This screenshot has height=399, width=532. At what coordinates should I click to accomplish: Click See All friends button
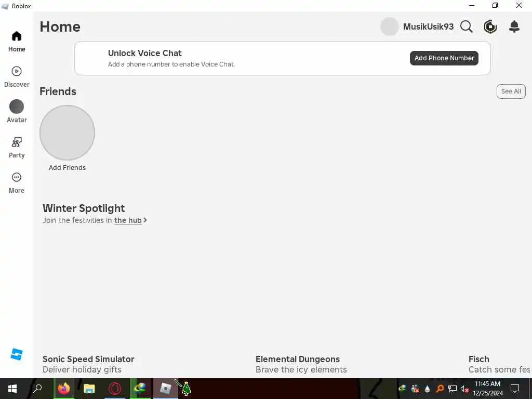point(511,91)
